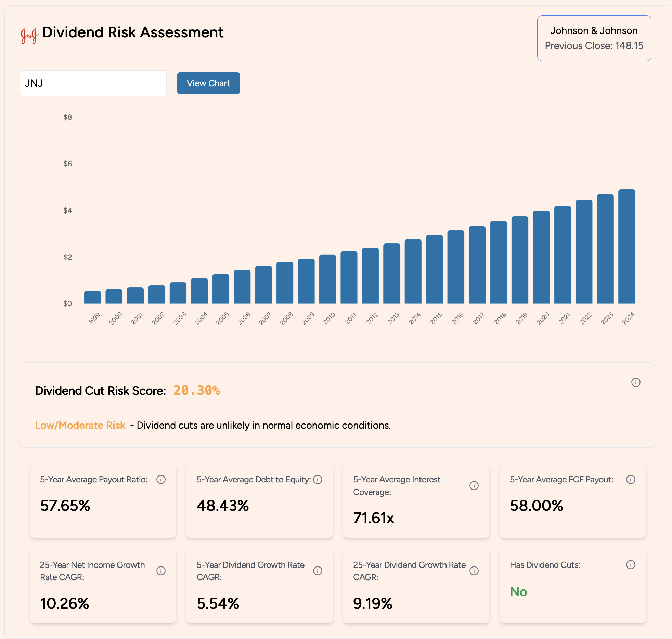The width and height of the screenshot is (672, 639).
Task: Click info icon for 25-Year Dividend Growth Rate
Action: [474, 571]
